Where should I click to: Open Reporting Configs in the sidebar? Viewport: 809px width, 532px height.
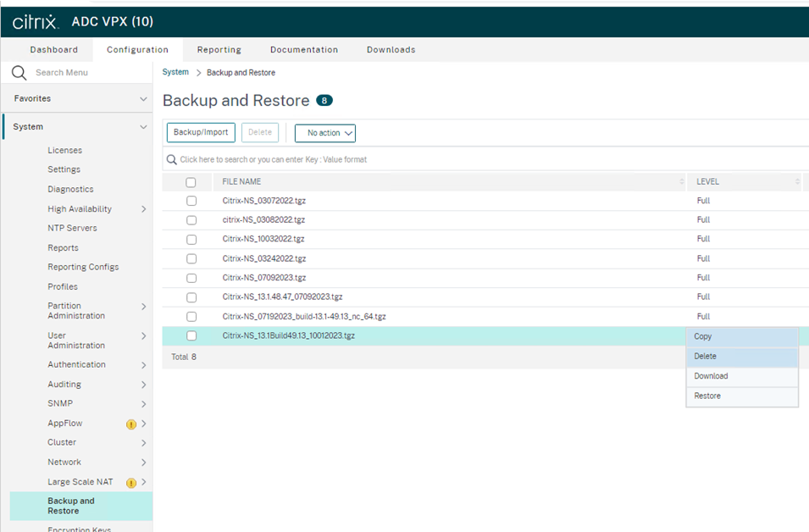pyautogui.click(x=83, y=268)
